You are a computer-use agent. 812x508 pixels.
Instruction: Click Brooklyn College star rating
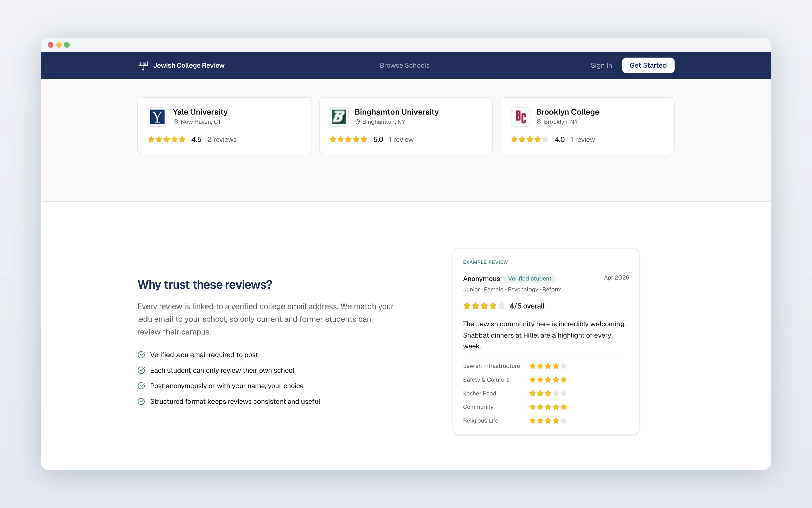coord(529,140)
